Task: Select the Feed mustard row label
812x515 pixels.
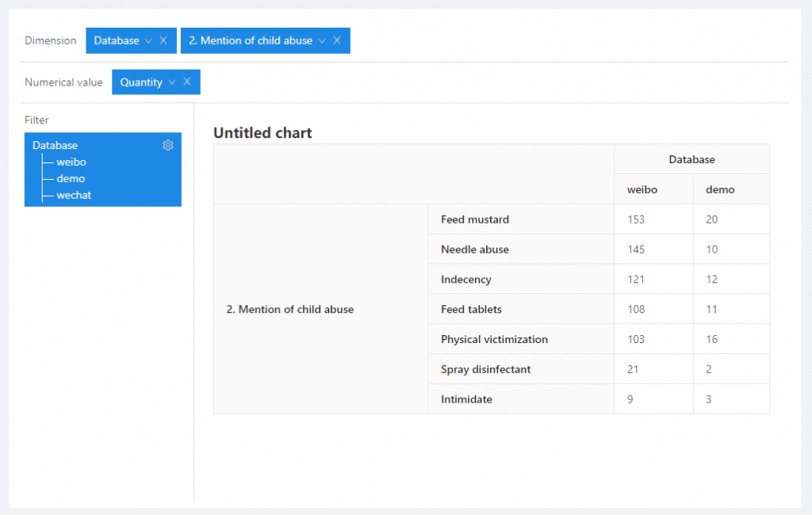Action: [475, 219]
